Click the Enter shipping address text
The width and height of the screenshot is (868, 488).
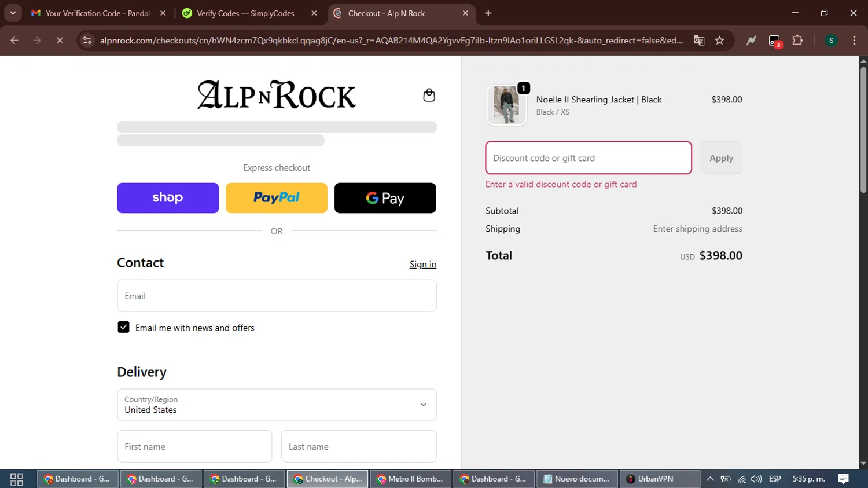coord(697,229)
